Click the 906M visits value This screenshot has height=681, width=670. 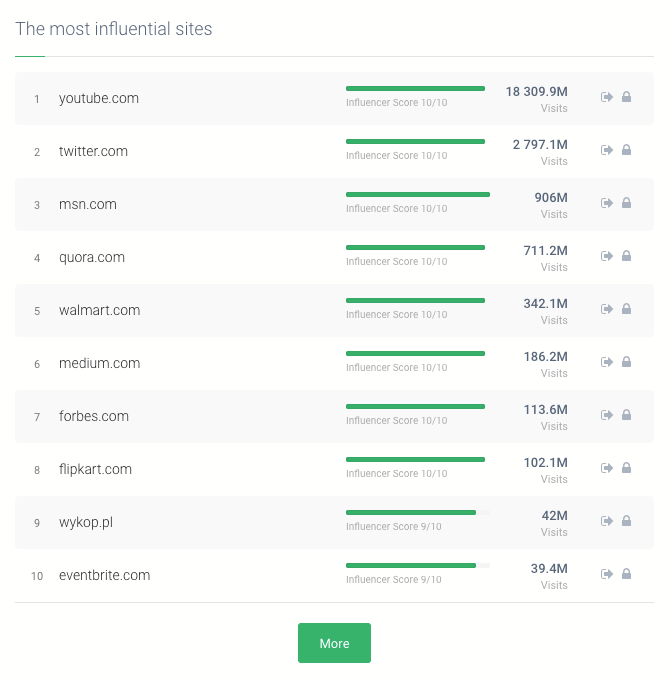[x=551, y=198]
